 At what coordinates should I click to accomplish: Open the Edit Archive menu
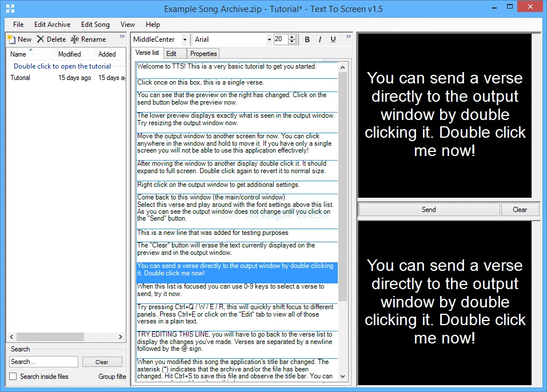53,25
